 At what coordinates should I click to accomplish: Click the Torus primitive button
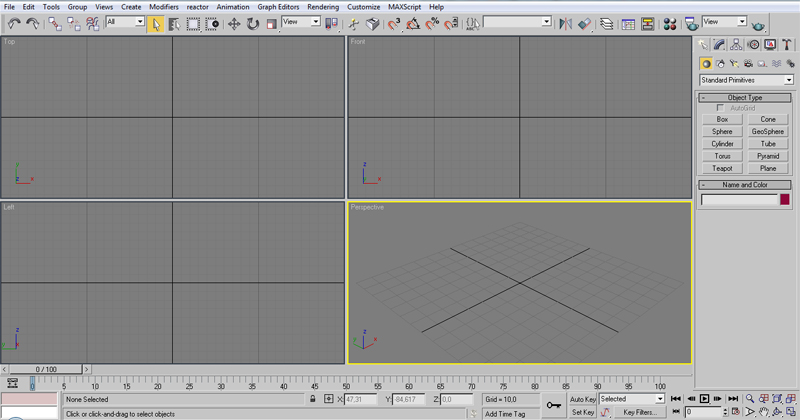pyautogui.click(x=722, y=156)
